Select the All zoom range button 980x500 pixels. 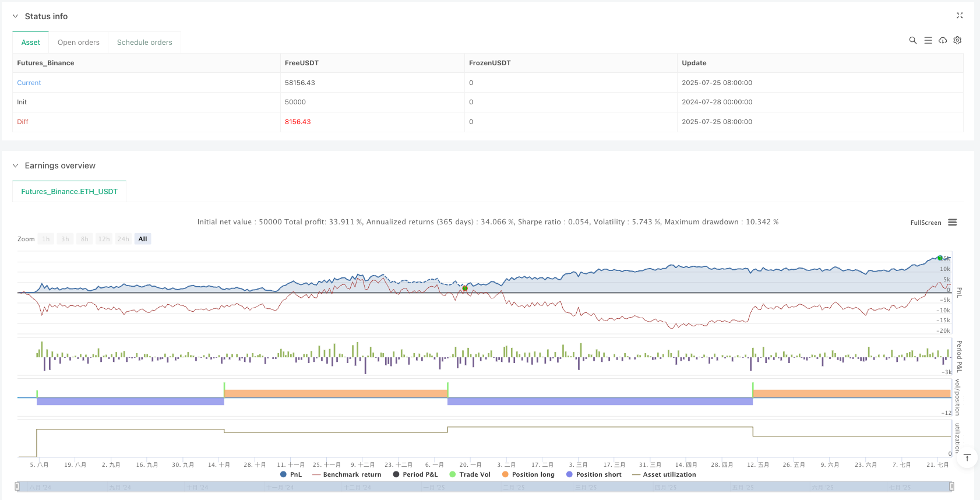[143, 239]
